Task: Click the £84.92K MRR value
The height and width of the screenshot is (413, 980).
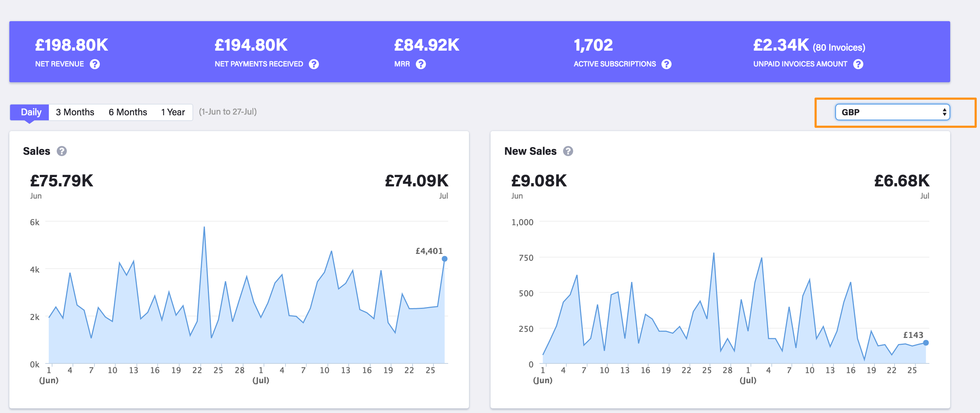Action: pos(427,45)
